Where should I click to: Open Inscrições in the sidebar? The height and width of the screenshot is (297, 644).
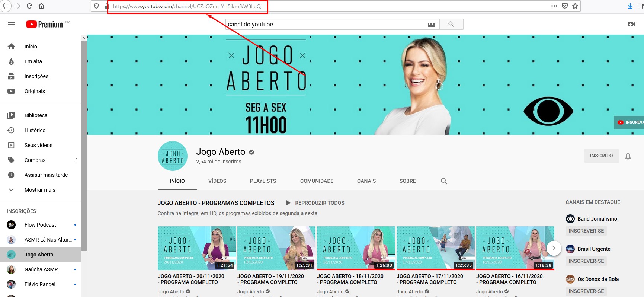[40, 76]
